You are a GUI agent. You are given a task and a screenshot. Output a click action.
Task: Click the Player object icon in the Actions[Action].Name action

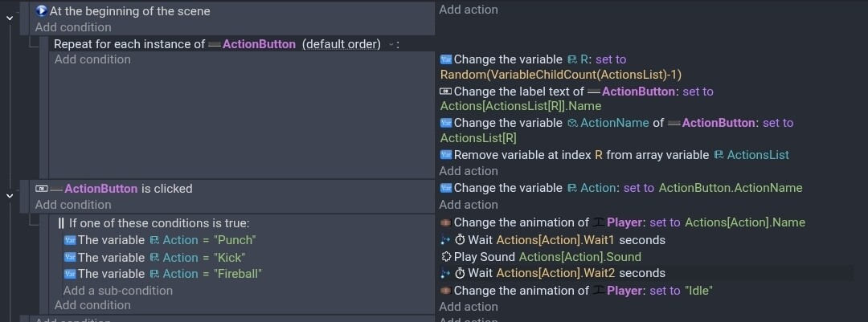[x=599, y=222]
